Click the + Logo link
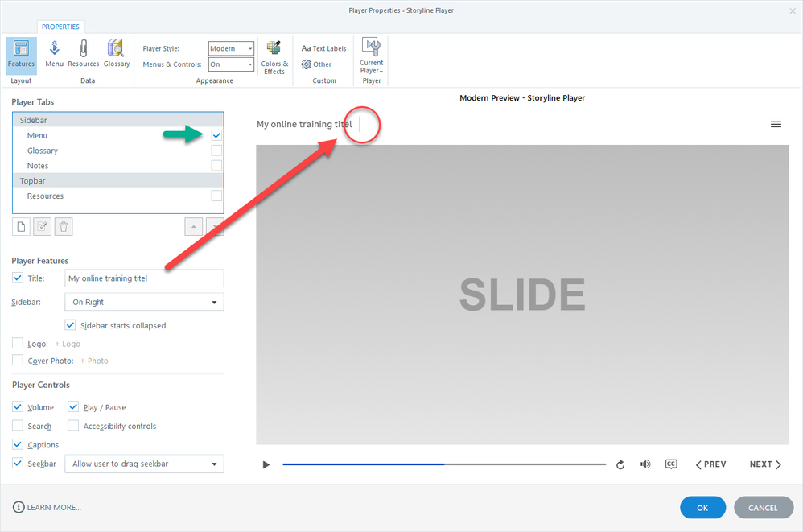The image size is (803, 532). pos(68,344)
